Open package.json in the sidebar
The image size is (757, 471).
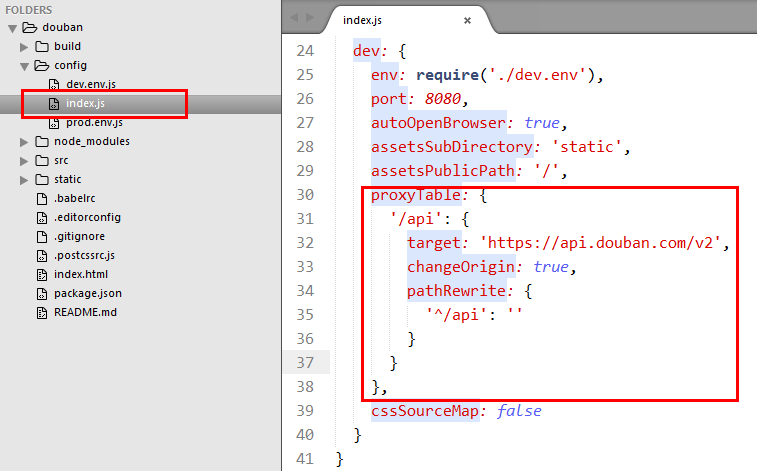point(88,293)
